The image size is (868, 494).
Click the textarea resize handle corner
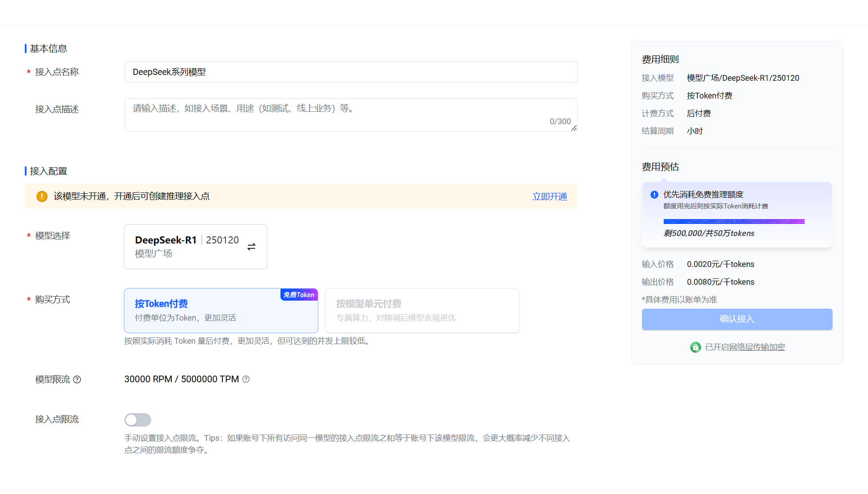pos(574,128)
